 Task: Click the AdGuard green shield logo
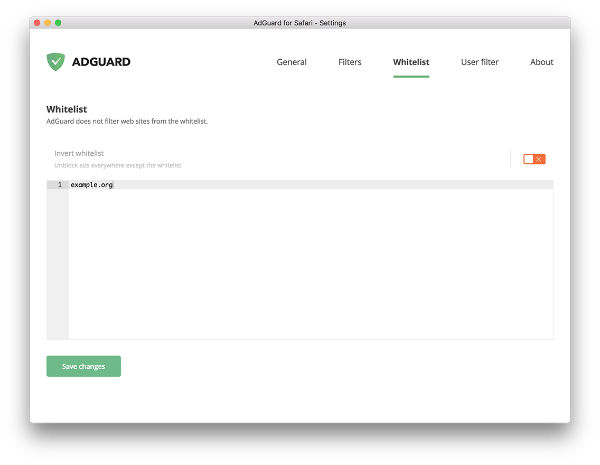click(x=55, y=62)
